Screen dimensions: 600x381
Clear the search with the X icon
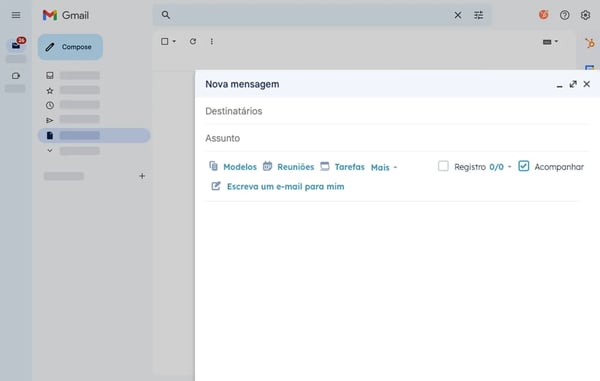[458, 15]
